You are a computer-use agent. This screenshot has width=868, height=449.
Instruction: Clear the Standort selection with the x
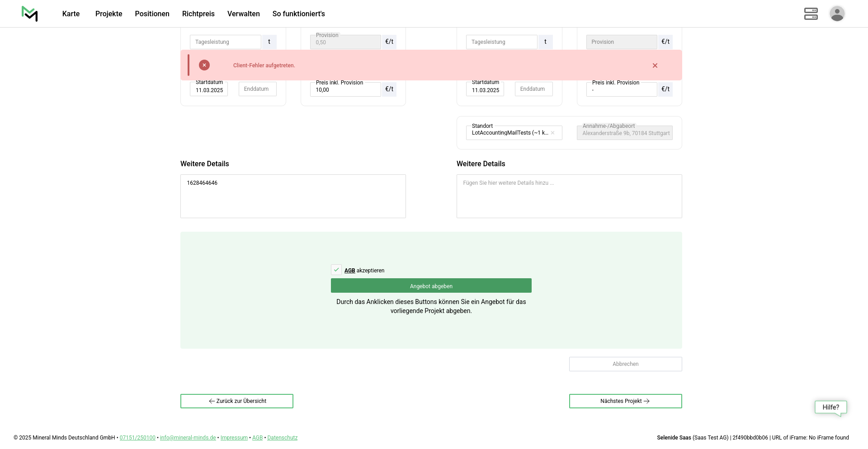[552, 133]
